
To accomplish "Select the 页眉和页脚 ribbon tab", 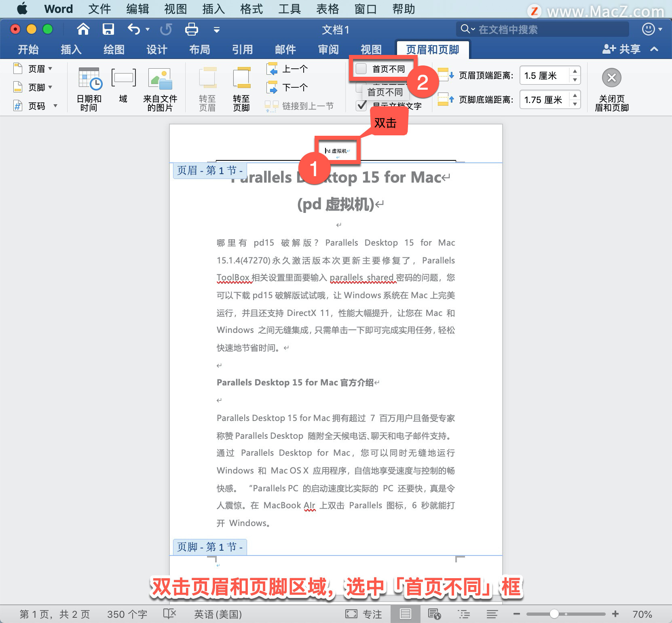I will (x=433, y=49).
